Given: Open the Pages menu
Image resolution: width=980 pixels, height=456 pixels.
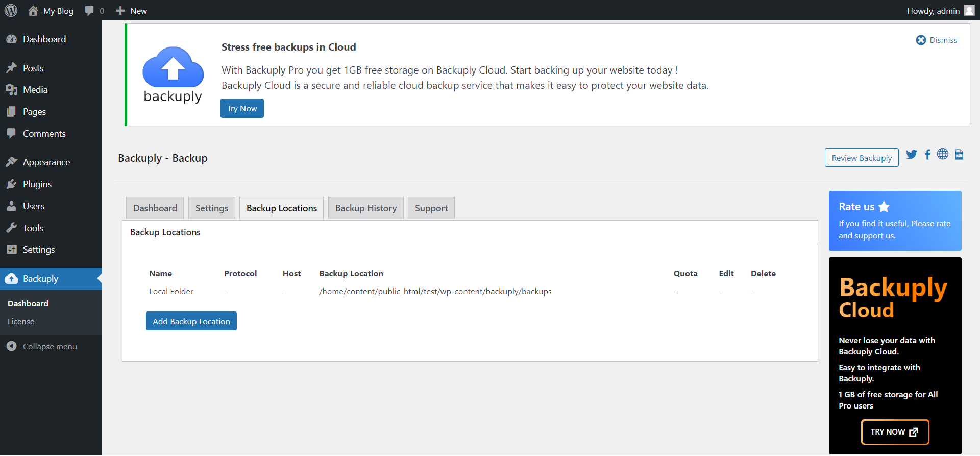Looking at the screenshot, I should coord(51,112).
